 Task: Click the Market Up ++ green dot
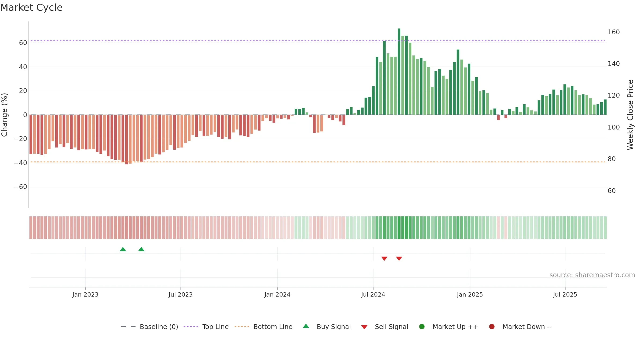coord(422,327)
